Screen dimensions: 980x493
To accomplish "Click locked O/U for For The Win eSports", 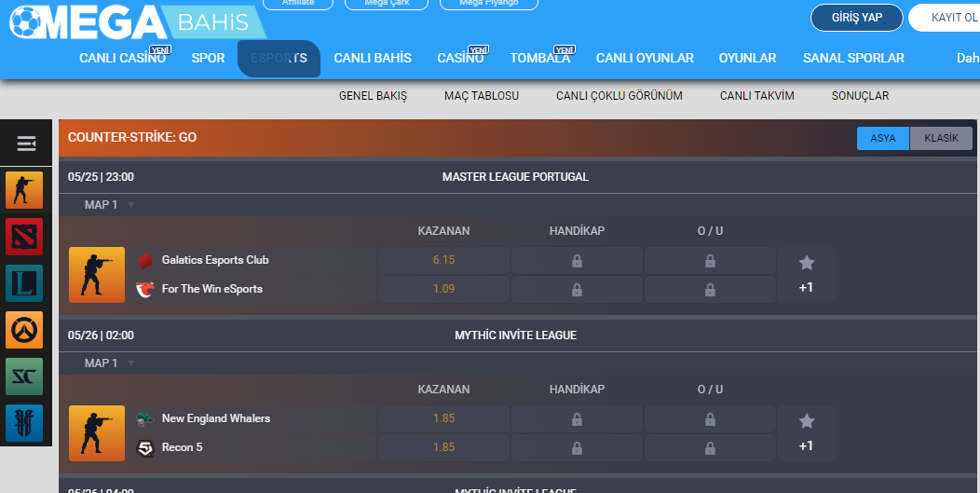I will (x=710, y=289).
